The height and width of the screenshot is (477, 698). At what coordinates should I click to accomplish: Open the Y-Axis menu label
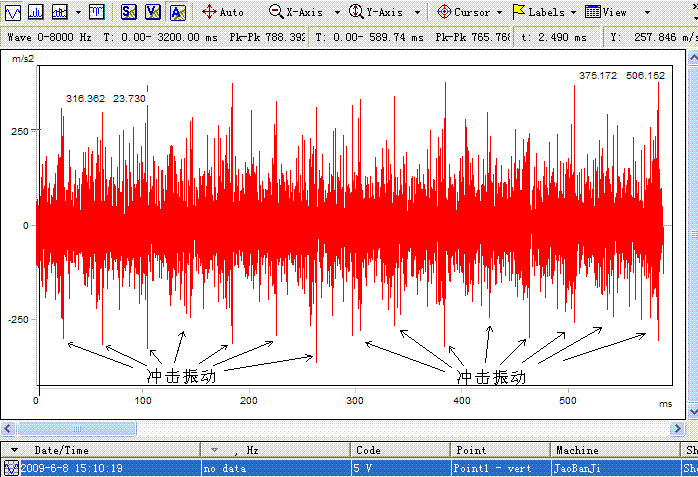point(385,12)
